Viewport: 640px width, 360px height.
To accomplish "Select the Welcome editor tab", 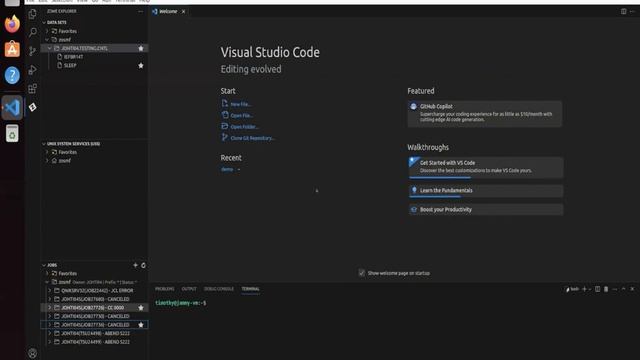I will click(x=168, y=11).
